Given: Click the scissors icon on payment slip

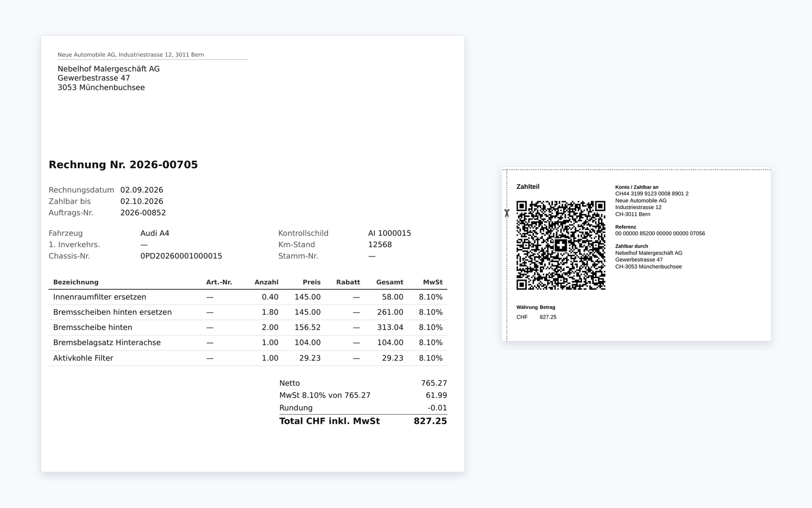Looking at the screenshot, I should coord(507,213).
